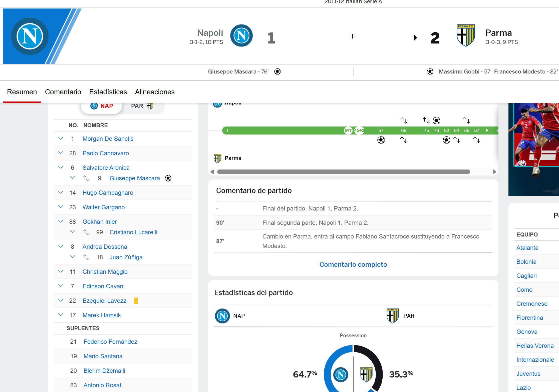Expand Walter Gargano row chevron
Image resolution: width=559 pixels, height=392 pixels.
(61, 207)
